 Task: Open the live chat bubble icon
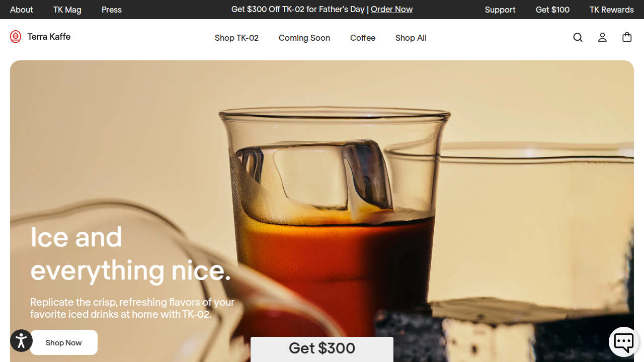(624, 342)
